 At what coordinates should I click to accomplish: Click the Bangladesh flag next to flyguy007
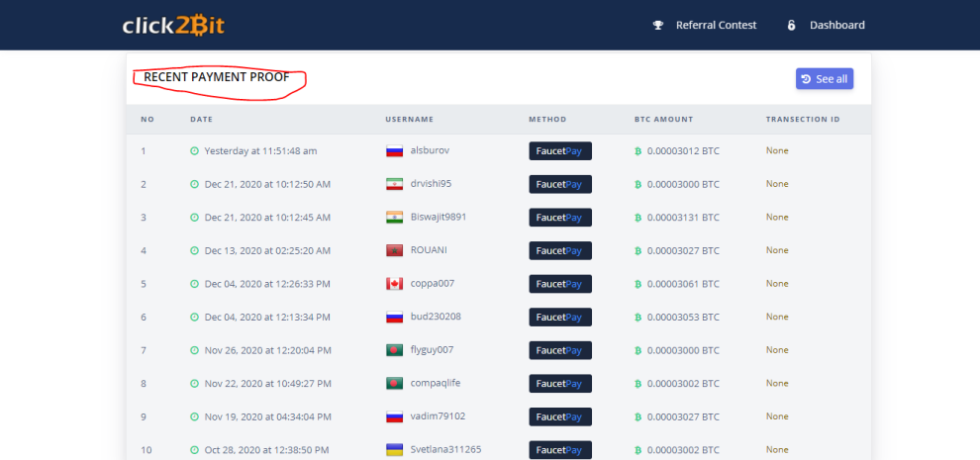tap(394, 350)
